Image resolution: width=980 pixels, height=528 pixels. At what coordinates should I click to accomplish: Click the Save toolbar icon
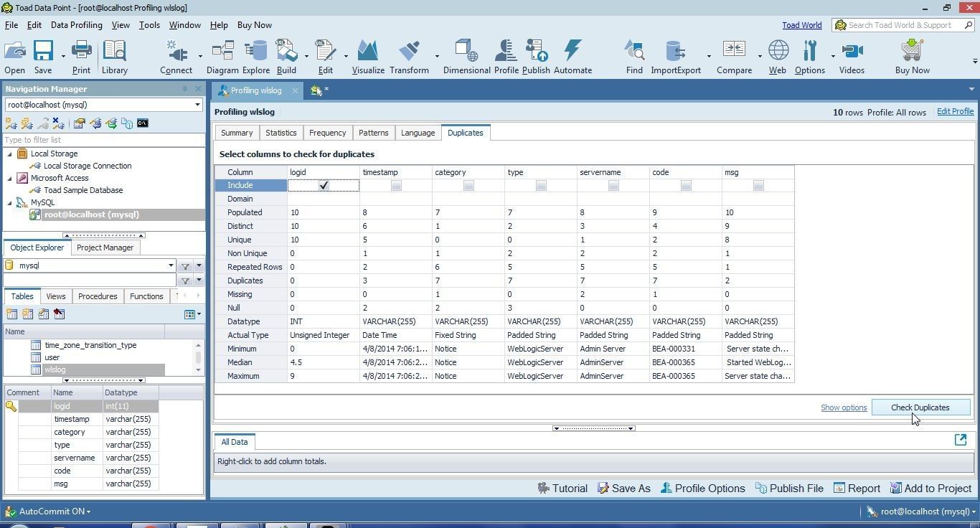point(43,57)
